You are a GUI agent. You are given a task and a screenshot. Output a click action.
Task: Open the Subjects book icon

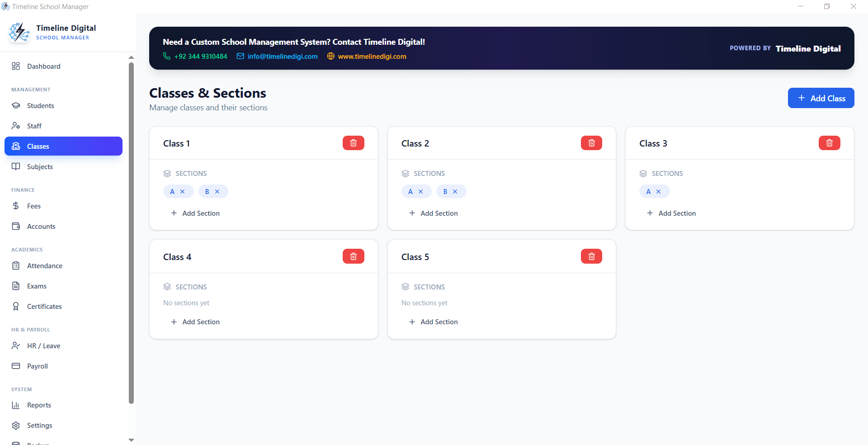point(16,166)
